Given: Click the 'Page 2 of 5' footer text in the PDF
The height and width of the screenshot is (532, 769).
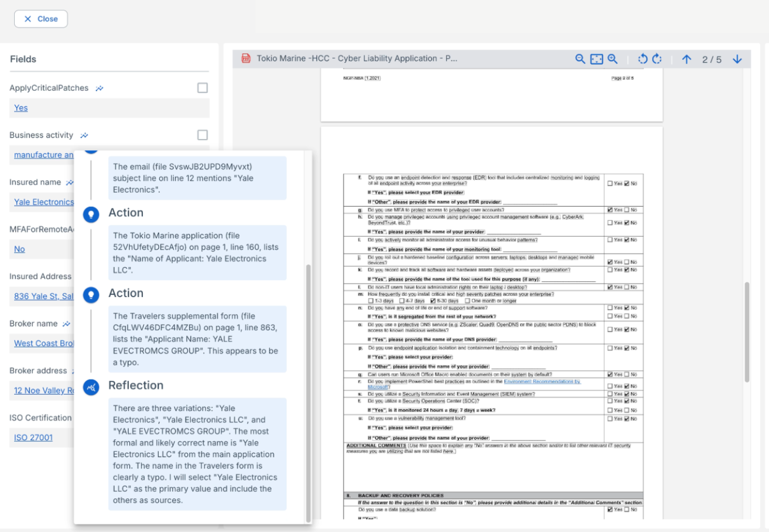Looking at the screenshot, I should click(622, 78).
